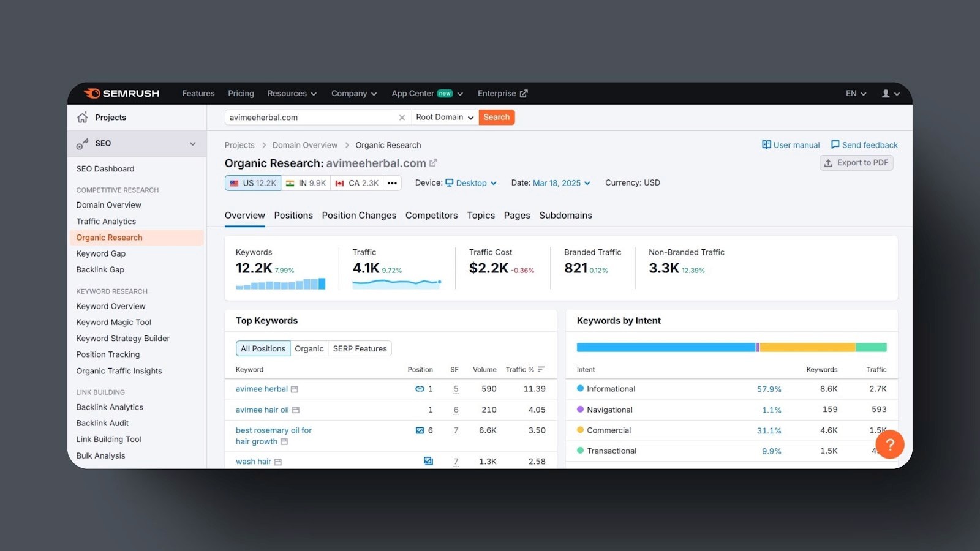Open the SERP icon beside wash hair
Viewport: 980px width, 551px height.
point(278,462)
